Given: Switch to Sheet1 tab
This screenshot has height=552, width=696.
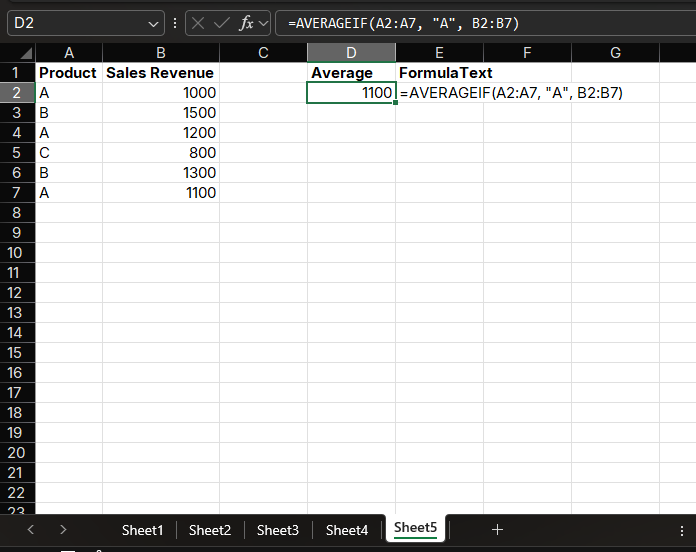Looking at the screenshot, I should (142, 530).
